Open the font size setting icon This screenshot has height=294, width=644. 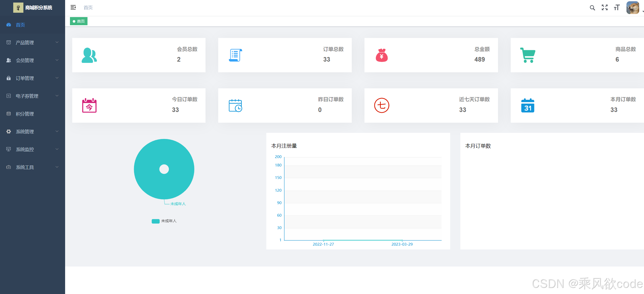(x=617, y=8)
